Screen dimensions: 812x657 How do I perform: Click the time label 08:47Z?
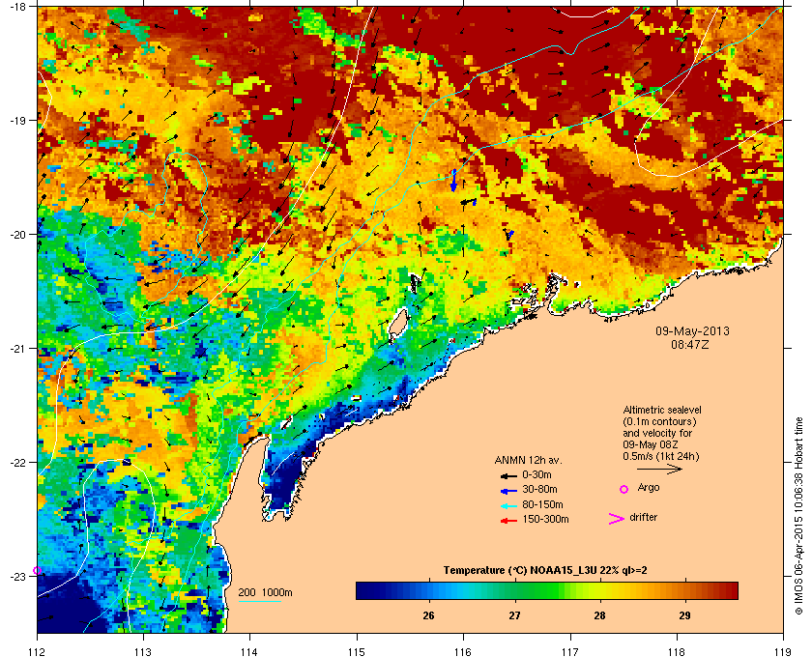(690, 344)
